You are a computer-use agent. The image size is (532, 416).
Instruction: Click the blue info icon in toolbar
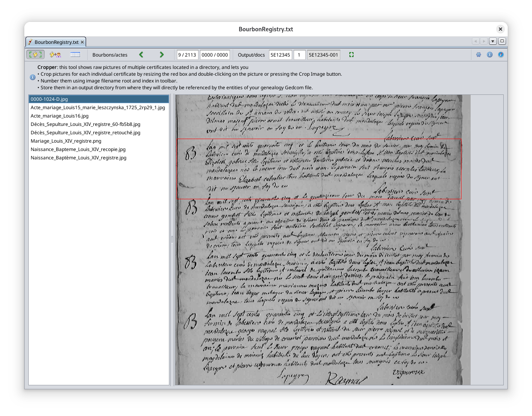[x=490, y=55]
